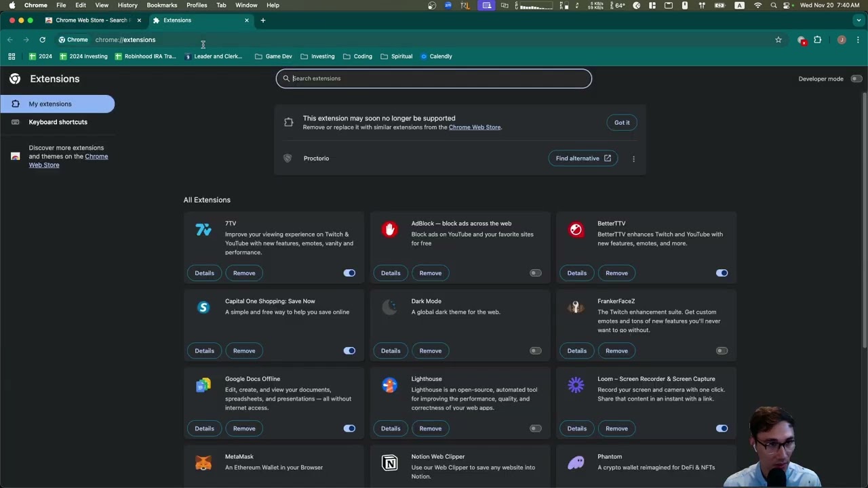Open macOS Spotlight search icon
Image resolution: width=868 pixels, height=488 pixels.
774,5
